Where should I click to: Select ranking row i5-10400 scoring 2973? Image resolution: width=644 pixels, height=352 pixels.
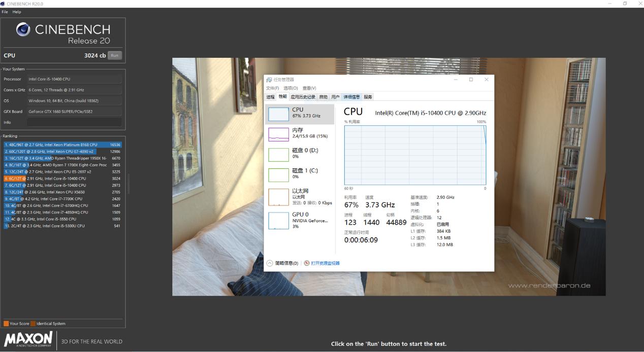[x=62, y=185]
